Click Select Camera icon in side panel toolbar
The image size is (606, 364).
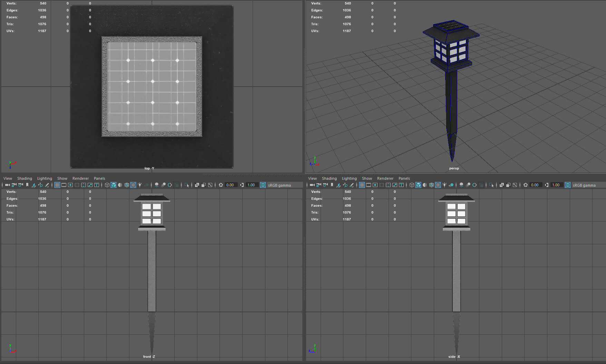pos(312,185)
